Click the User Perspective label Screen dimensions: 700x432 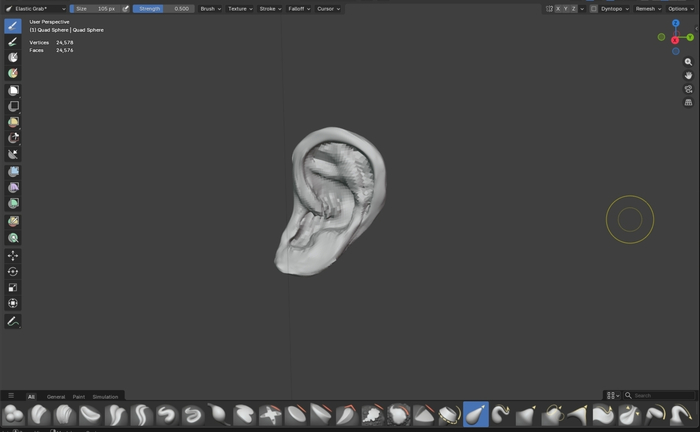tap(49, 22)
